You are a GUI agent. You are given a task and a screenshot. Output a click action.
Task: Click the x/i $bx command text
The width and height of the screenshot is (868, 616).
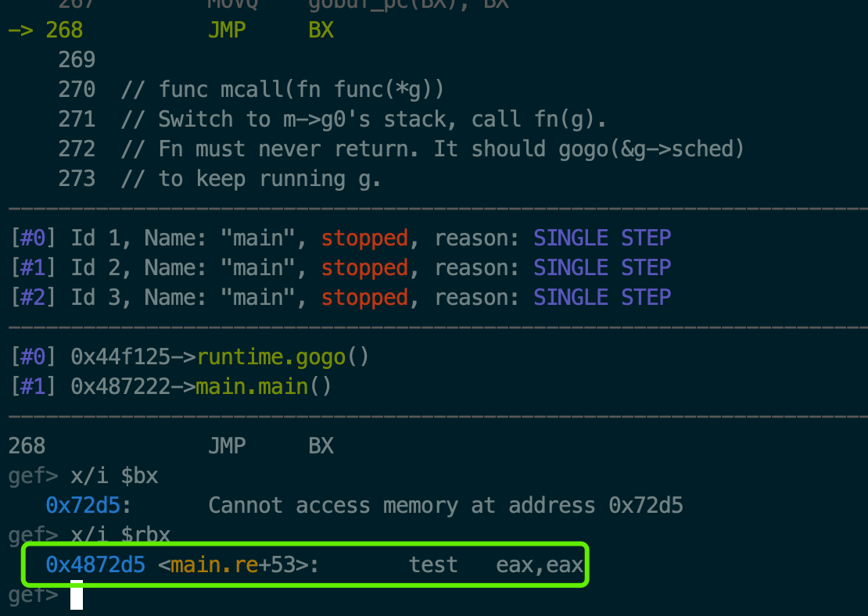click(114, 475)
